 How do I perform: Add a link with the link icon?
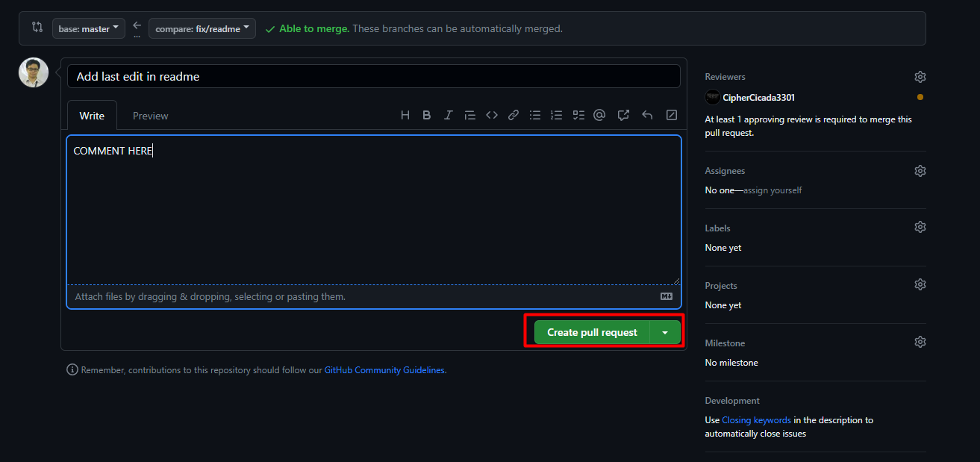coord(514,115)
